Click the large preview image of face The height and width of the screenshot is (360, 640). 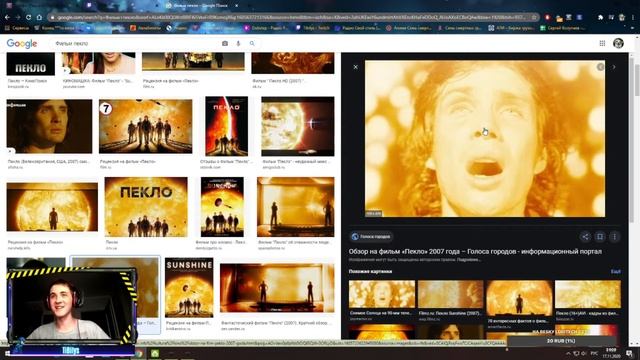(485, 139)
